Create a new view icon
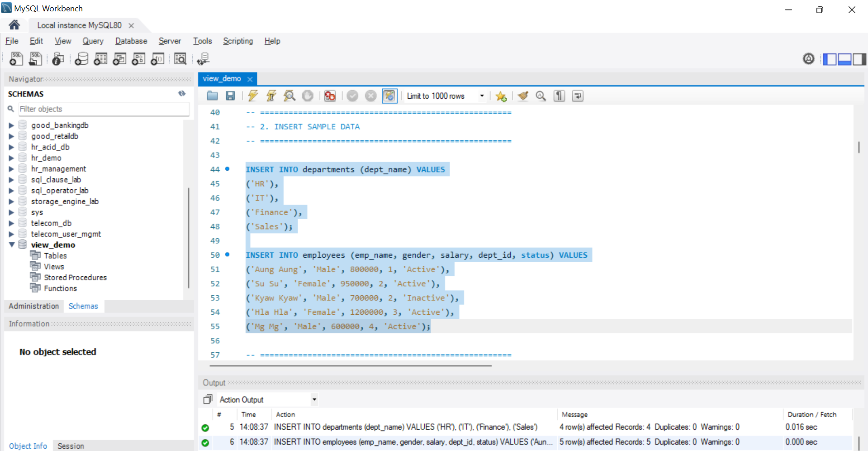This screenshot has height=451, width=868. 119,58
